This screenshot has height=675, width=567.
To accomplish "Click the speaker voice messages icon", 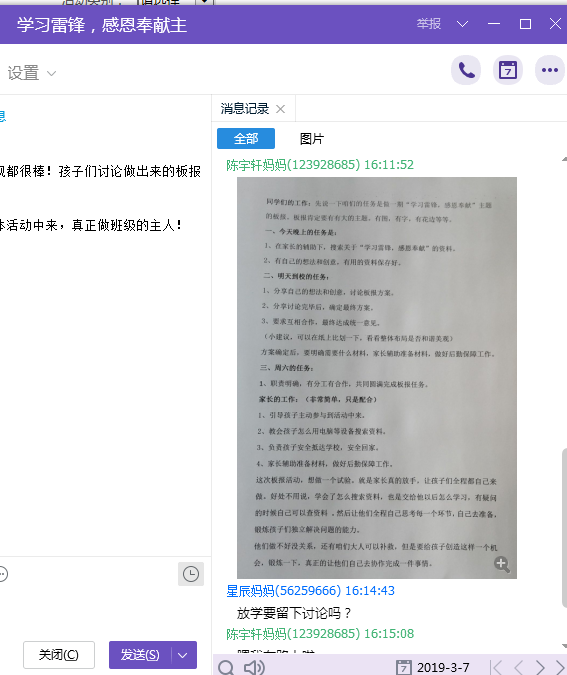I will coord(254,667).
